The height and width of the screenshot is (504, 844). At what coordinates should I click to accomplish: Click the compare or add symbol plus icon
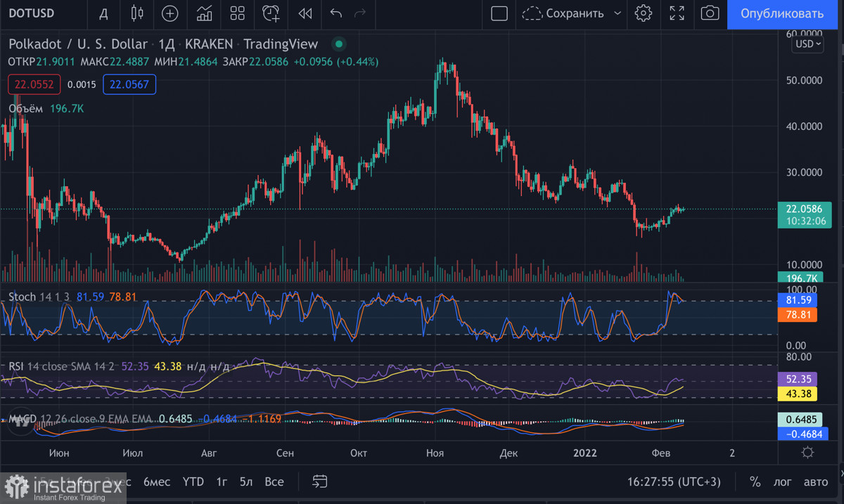[170, 13]
